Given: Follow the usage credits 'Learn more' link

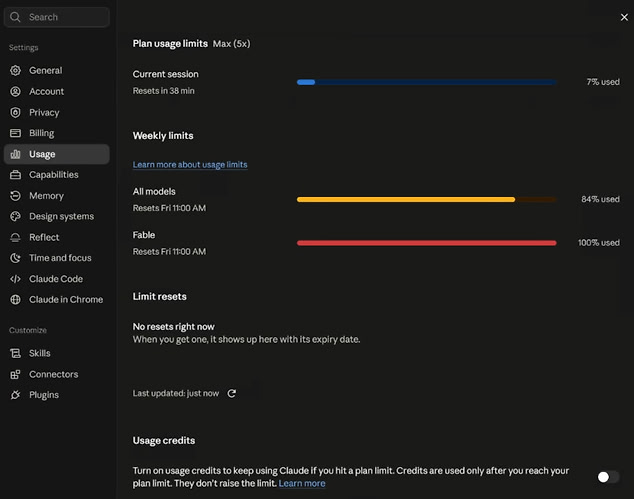Looking at the screenshot, I should [x=302, y=483].
